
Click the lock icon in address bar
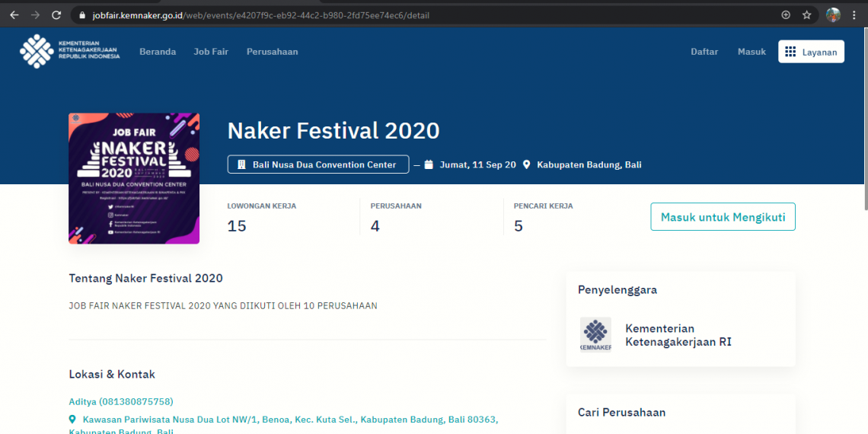[x=82, y=15]
